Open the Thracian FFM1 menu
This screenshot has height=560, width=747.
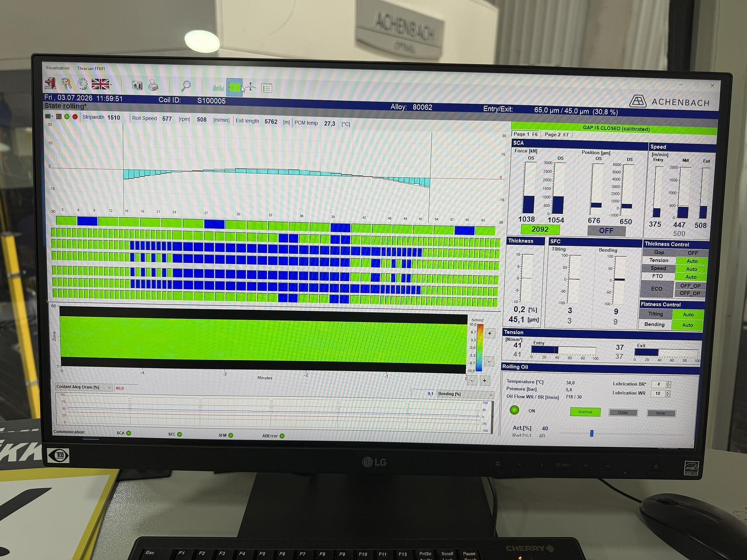click(x=91, y=68)
